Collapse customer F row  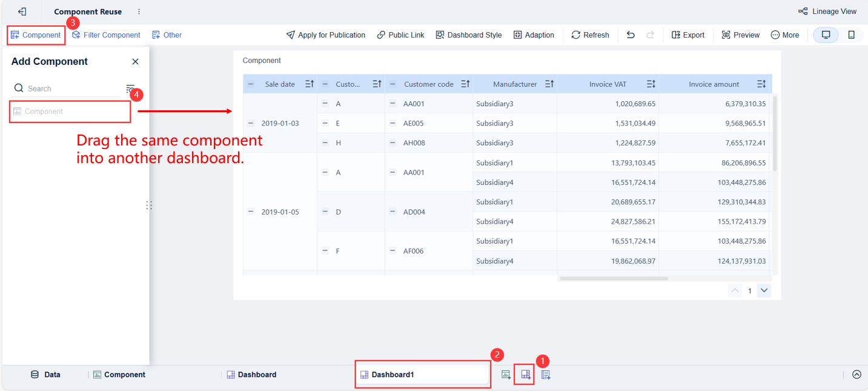click(325, 250)
